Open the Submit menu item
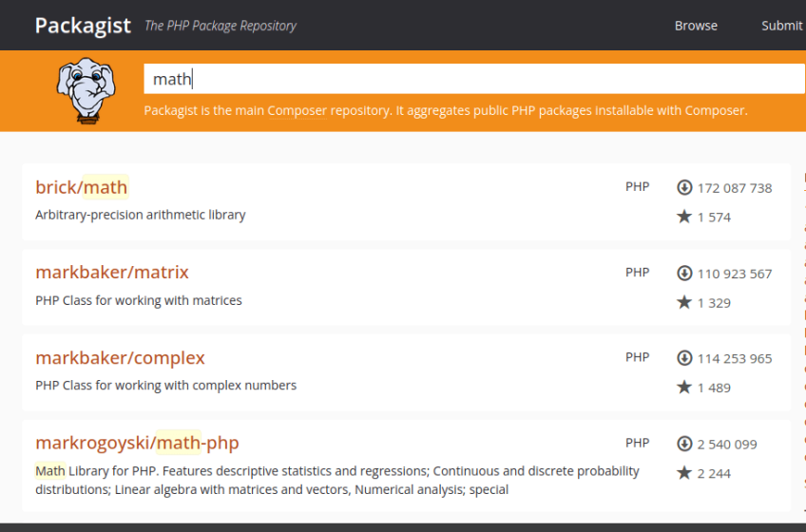806x532 pixels. click(781, 26)
